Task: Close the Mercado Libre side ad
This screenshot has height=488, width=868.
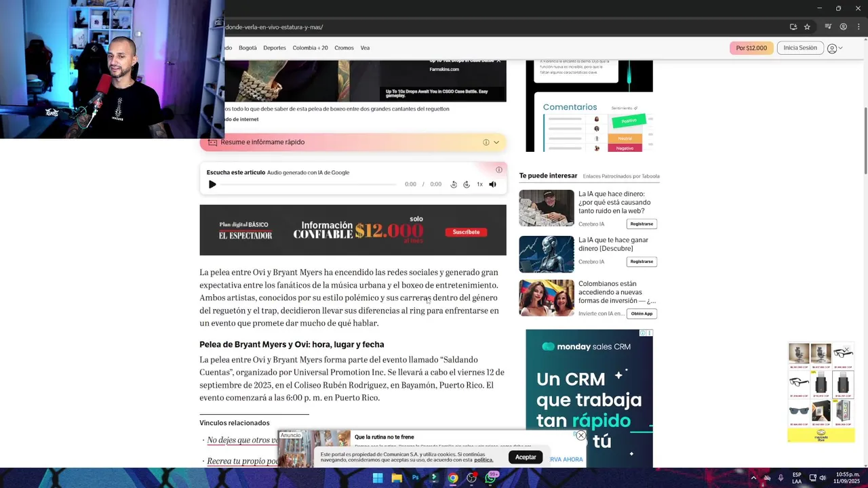Action: (846, 350)
